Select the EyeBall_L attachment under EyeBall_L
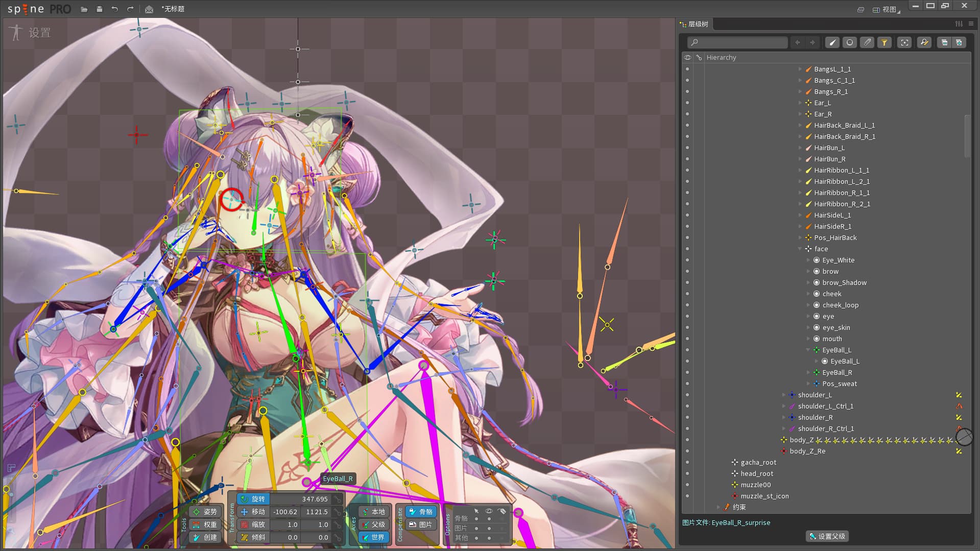 pos(845,361)
